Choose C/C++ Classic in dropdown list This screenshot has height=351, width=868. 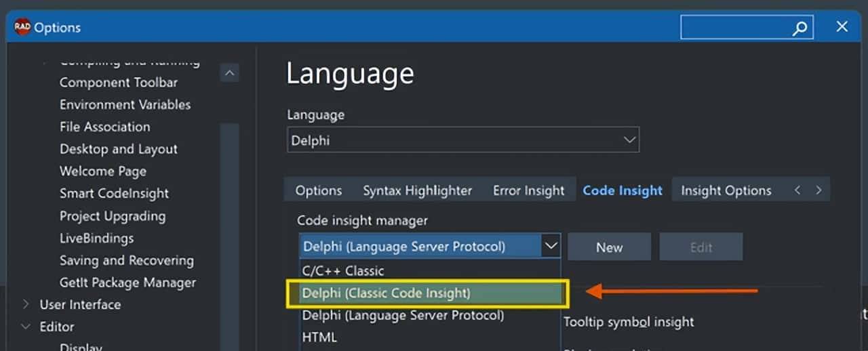click(x=343, y=270)
